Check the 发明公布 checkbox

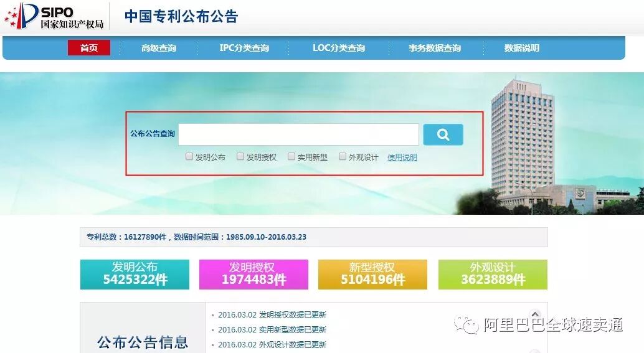point(189,156)
